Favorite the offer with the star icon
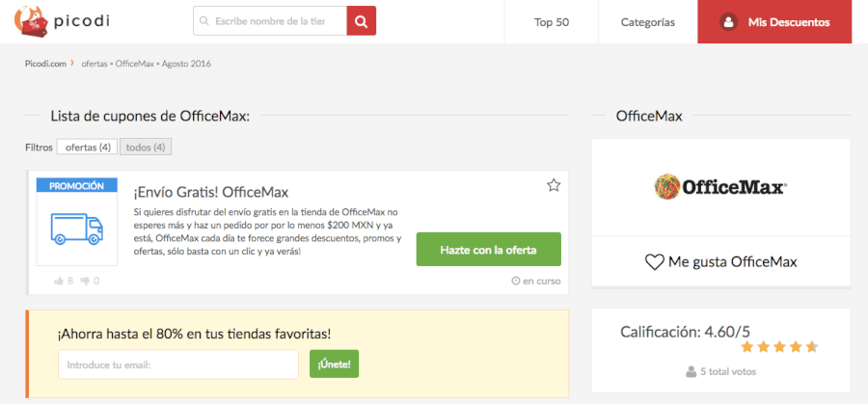Viewport: 868px width, 404px height. point(554,185)
